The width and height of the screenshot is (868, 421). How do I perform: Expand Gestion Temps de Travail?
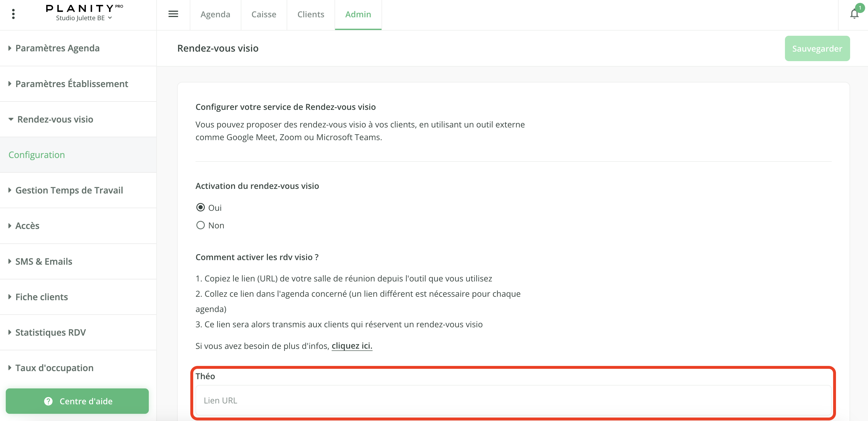tap(69, 190)
